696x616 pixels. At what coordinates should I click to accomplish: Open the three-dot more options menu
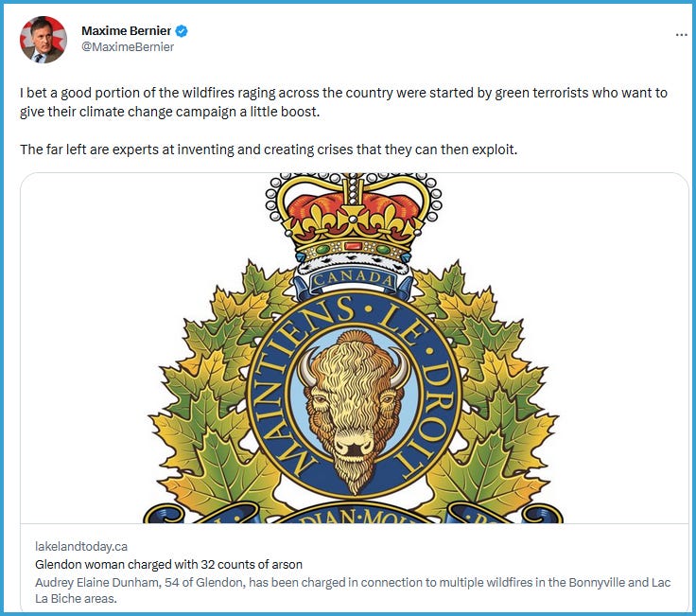pyautogui.click(x=682, y=35)
